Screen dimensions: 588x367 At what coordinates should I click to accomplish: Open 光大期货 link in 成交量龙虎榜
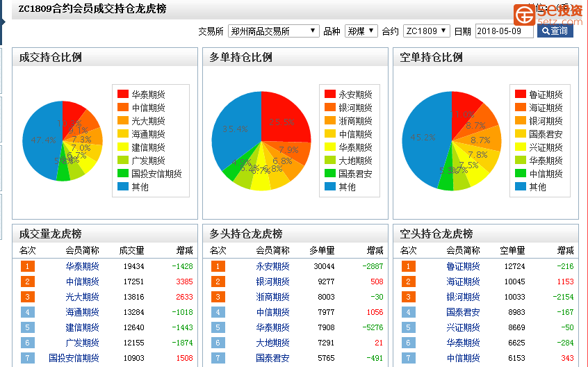tap(82, 297)
